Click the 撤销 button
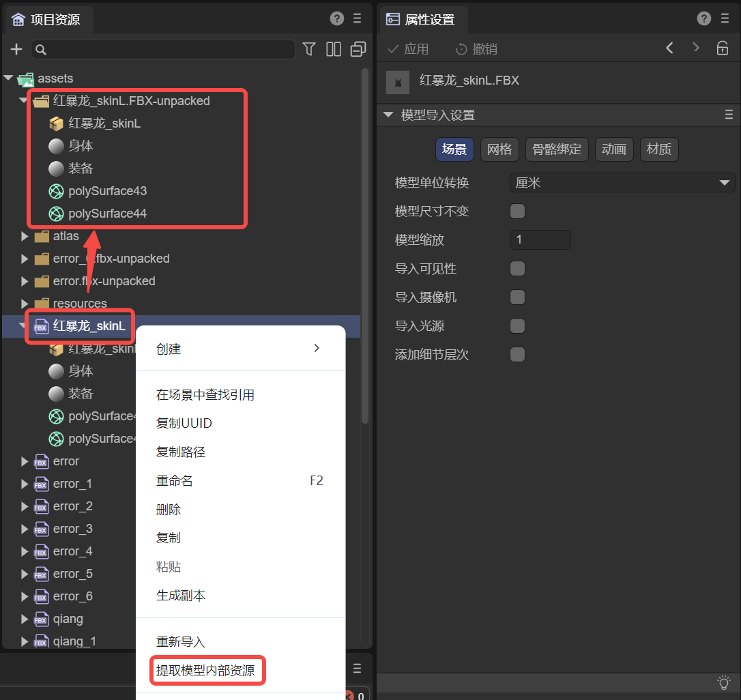 [x=476, y=49]
